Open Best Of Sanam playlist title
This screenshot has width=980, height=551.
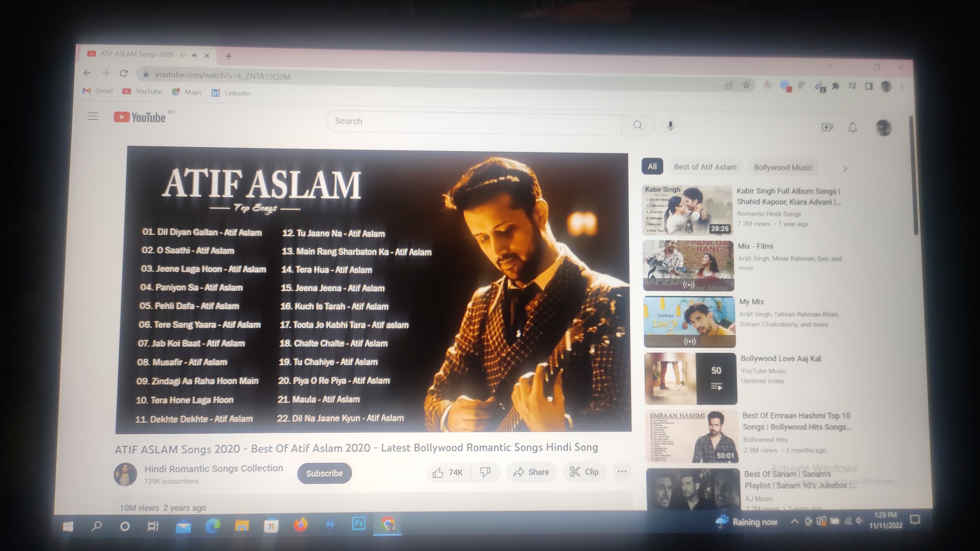click(800, 480)
